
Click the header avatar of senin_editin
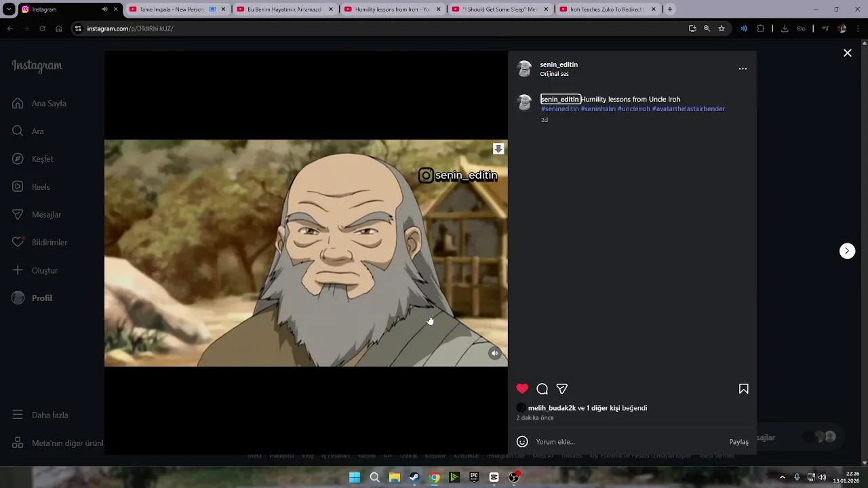point(524,68)
